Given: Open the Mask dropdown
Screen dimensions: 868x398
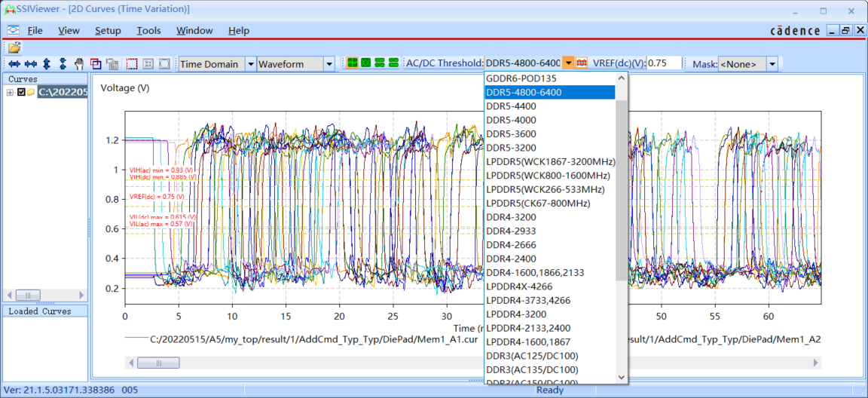Looking at the screenshot, I should coord(772,64).
